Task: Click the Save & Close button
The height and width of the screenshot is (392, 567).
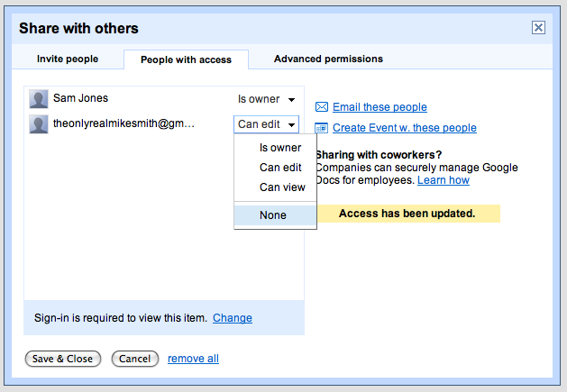Action: pos(63,359)
